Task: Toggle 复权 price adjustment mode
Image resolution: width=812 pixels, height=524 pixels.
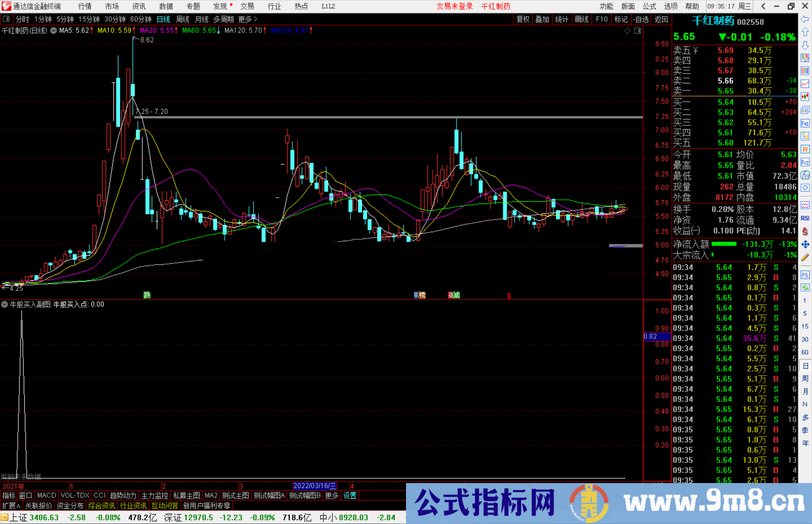Action: [x=523, y=19]
